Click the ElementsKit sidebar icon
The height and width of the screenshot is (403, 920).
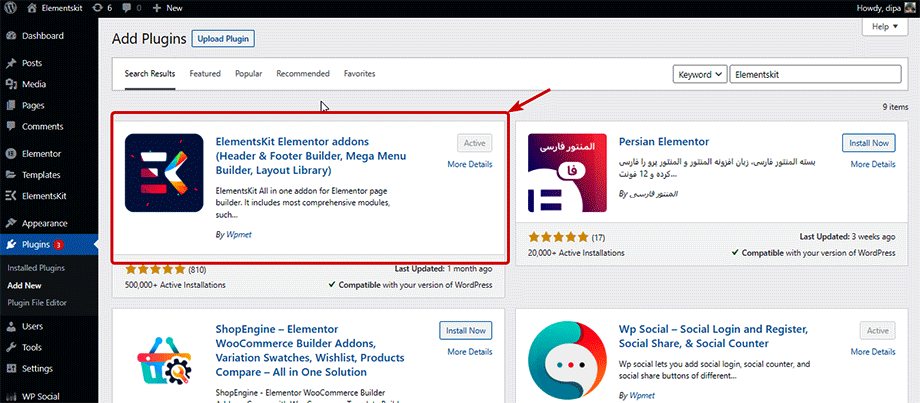point(11,196)
